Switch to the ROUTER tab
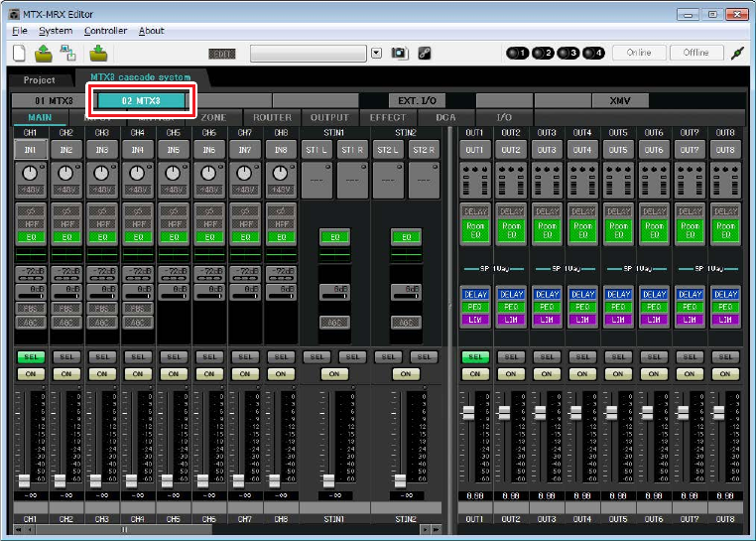 (x=273, y=117)
